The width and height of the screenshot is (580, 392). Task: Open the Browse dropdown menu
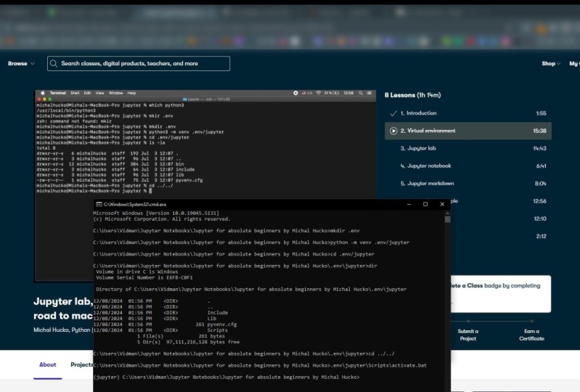click(21, 64)
